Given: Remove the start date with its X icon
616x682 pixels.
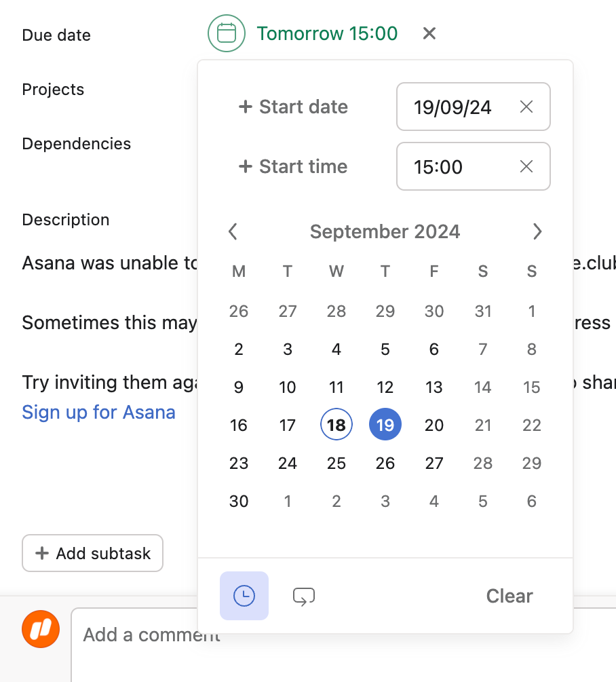Looking at the screenshot, I should [x=526, y=107].
